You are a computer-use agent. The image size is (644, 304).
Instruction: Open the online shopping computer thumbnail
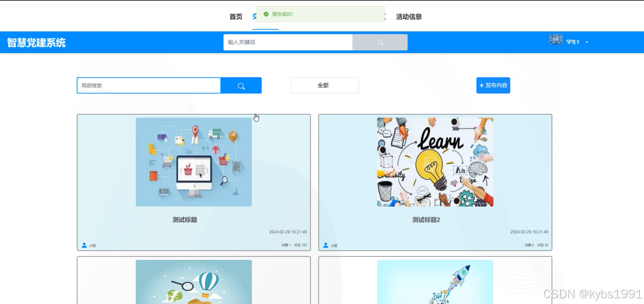coord(194,162)
